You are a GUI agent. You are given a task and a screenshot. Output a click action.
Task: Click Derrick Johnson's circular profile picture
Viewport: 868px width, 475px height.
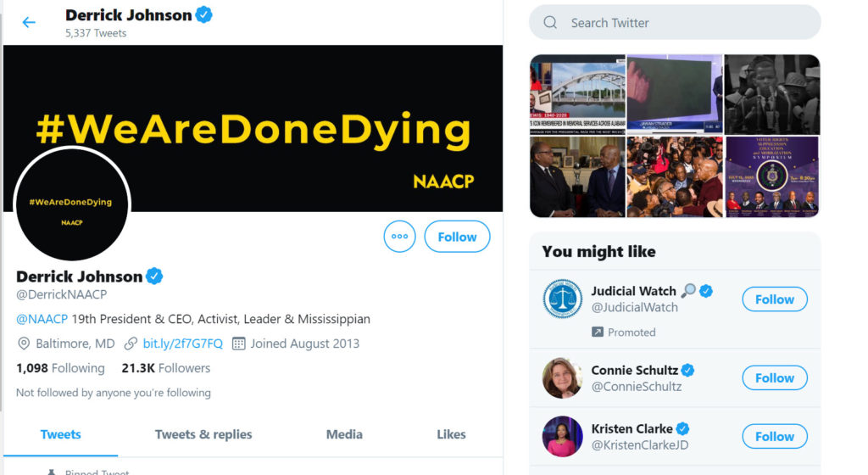click(x=72, y=204)
